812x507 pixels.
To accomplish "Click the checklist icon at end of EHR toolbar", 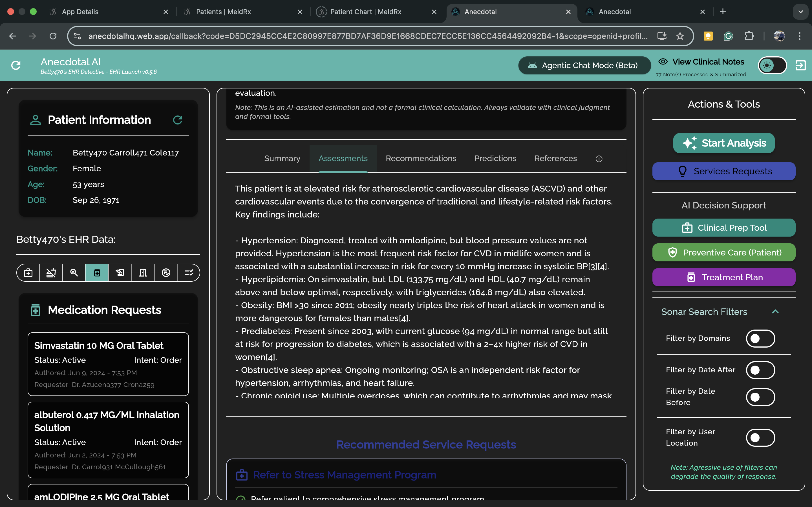I will click(189, 273).
